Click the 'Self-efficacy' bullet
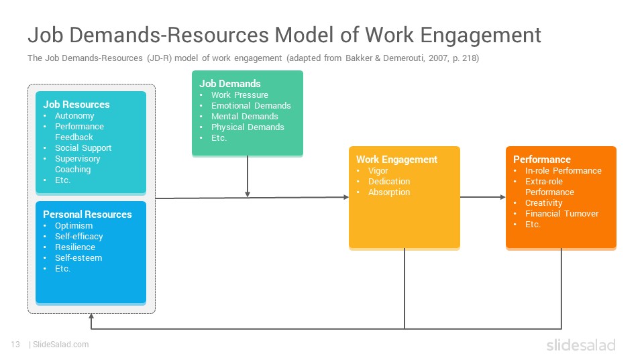Image resolution: width=644 pixels, height=362 pixels. coord(79,237)
